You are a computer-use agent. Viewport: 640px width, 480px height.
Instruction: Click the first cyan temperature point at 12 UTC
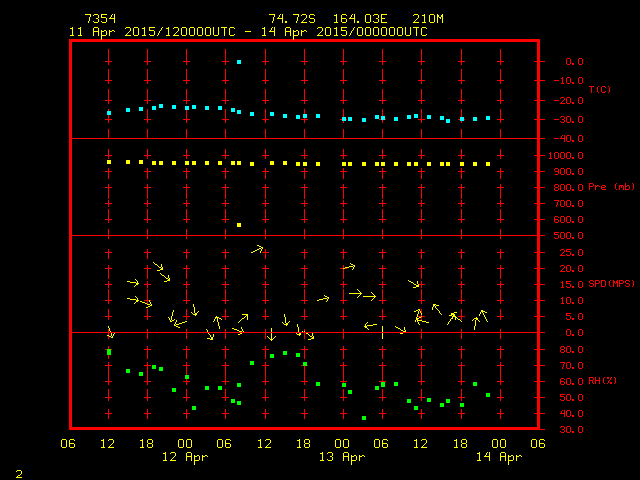coord(109,113)
